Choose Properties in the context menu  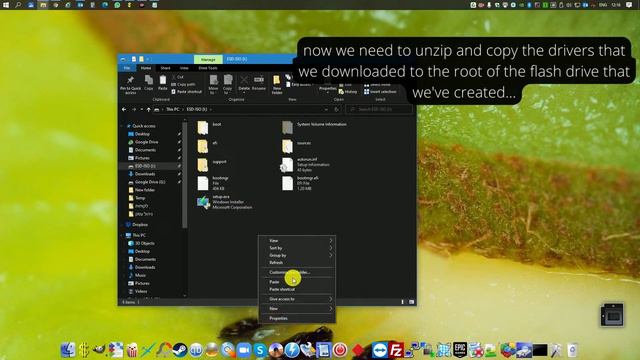coord(298,318)
